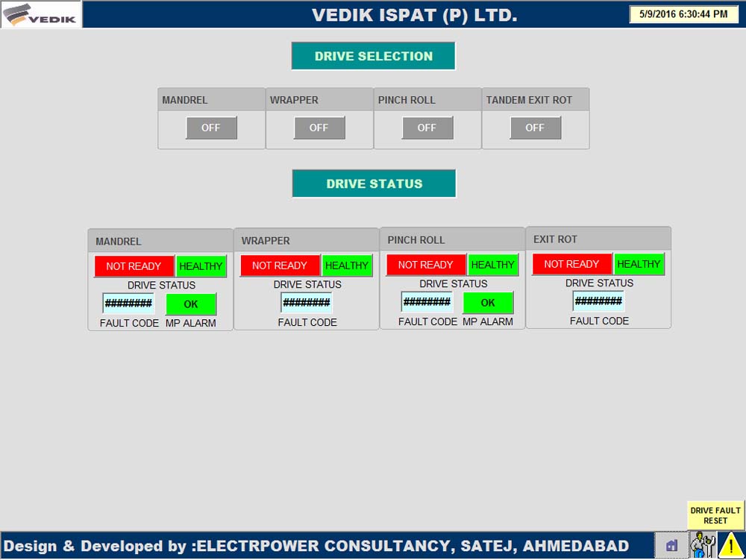Open the yellow warning alarm icon

[x=731, y=545]
